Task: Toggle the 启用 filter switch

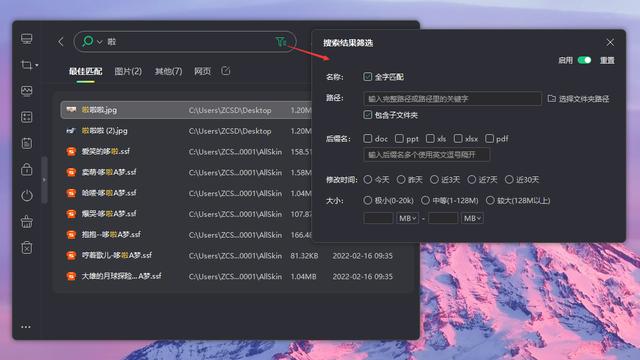Action: click(584, 60)
